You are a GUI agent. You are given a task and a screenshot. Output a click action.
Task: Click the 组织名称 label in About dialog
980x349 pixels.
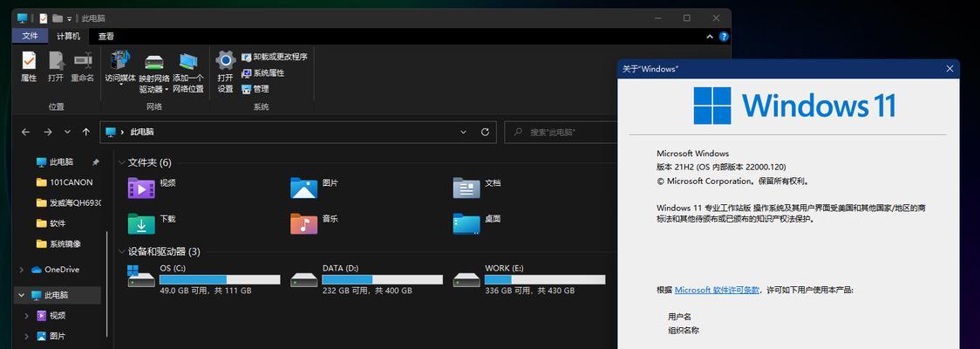click(x=684, y=330)
